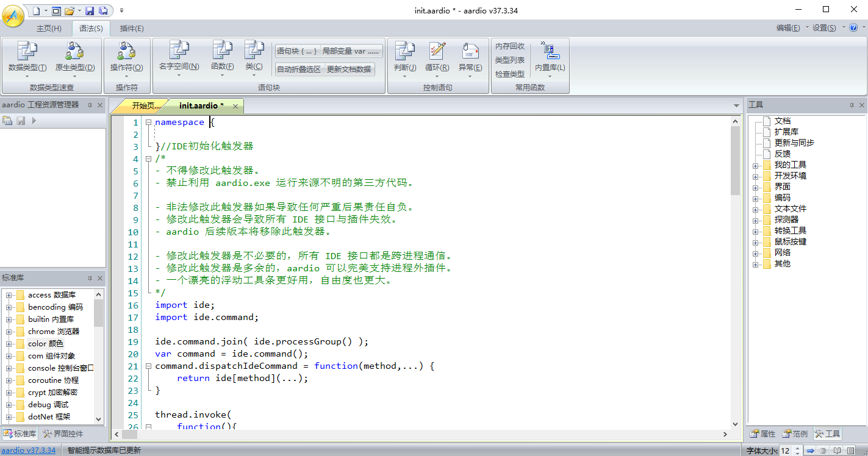Open the 异常(E) ribbon button
The width and height of the screenshot is (868, 456).
click(470, 60)
